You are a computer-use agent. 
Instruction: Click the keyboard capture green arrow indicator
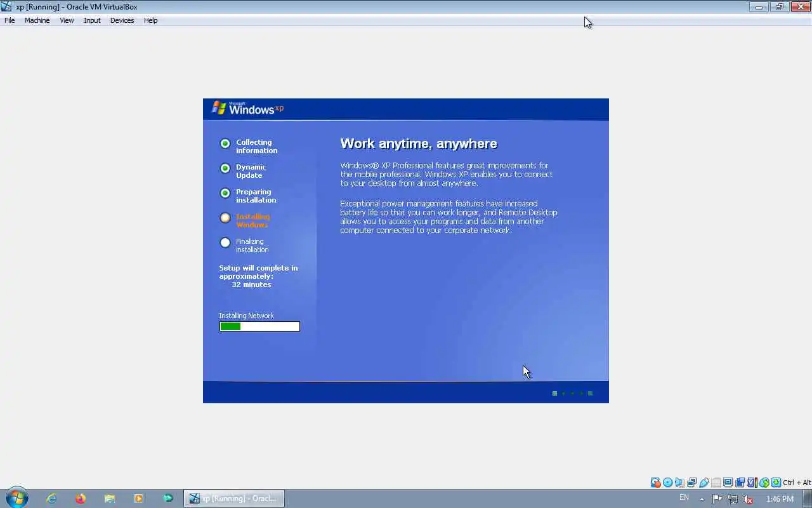click(776, 483)
